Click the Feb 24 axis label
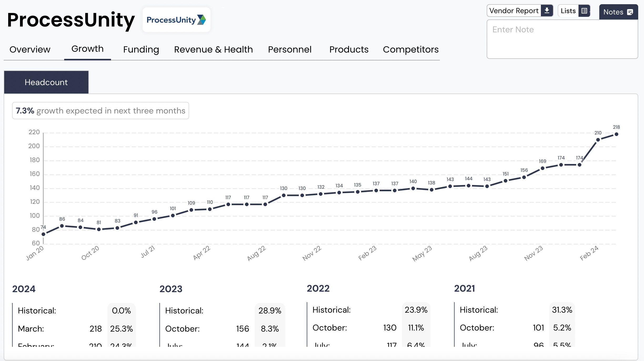 point(589,253)
